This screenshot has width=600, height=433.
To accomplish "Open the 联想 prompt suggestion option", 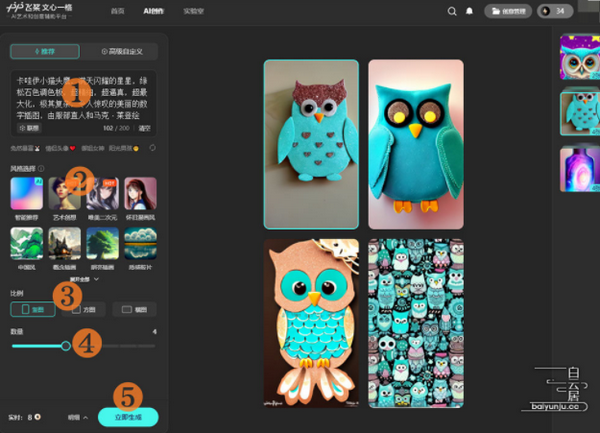I will tap(27, 128).
